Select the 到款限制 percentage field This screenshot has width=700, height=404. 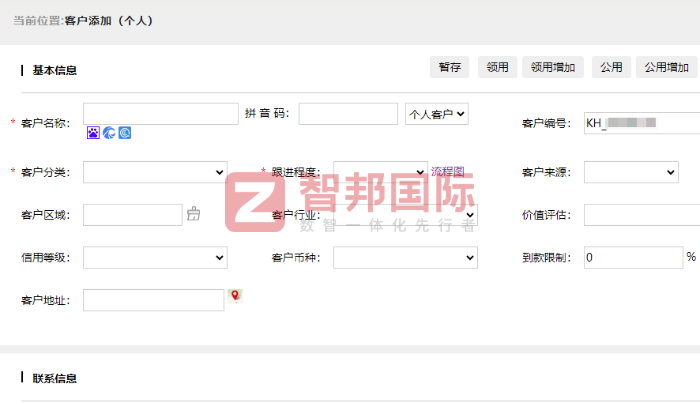tap(633, 257)
